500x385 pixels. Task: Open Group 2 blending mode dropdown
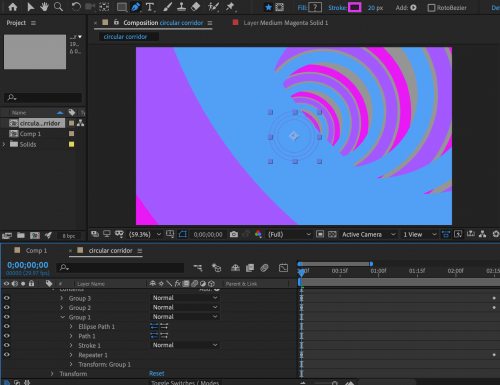click(x=185, y=307)
